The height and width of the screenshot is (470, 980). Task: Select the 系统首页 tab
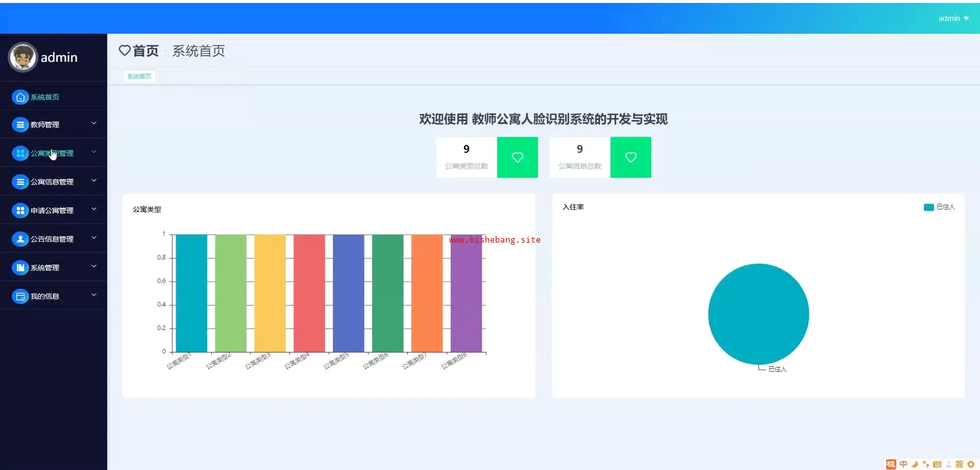pyautogui.click(x=139, y=77)
